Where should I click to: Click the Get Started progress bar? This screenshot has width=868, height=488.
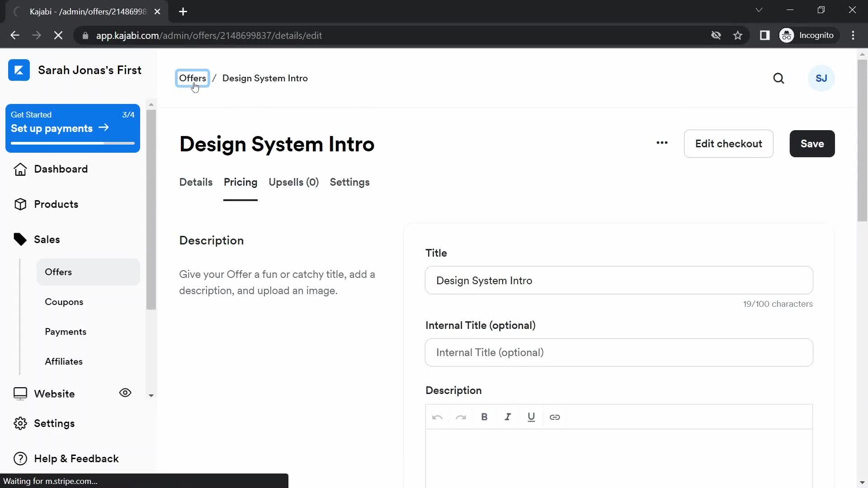[73, 143]
